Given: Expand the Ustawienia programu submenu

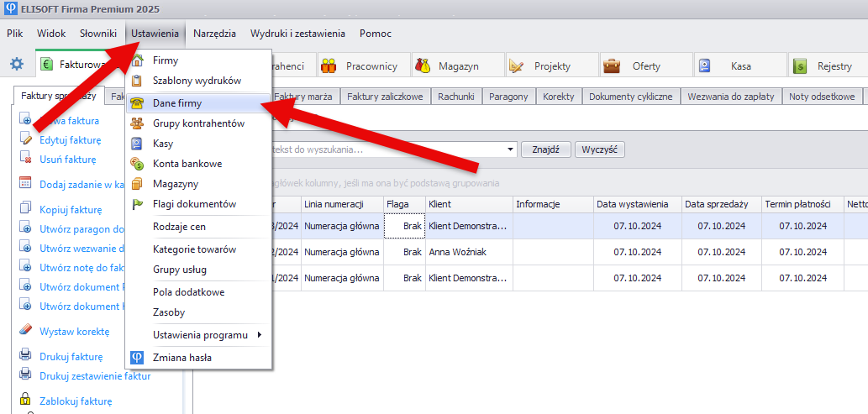Looking at the screenshot, I should point(200,335).
